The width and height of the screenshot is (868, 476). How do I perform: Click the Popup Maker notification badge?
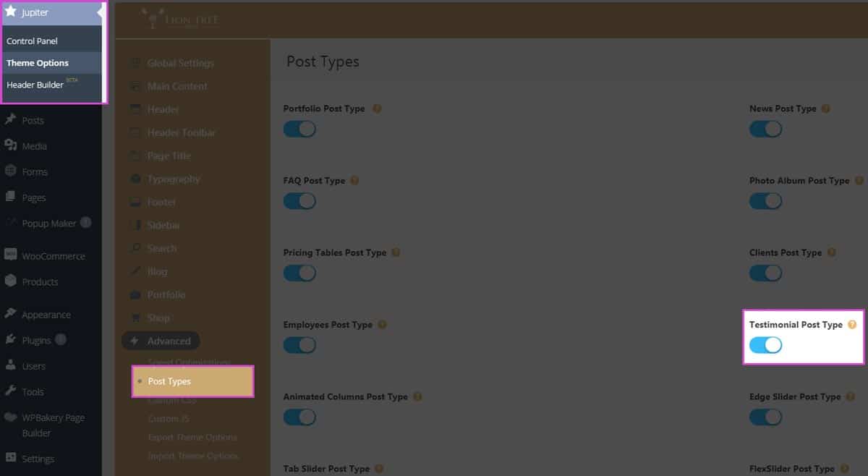pos(86,223)
